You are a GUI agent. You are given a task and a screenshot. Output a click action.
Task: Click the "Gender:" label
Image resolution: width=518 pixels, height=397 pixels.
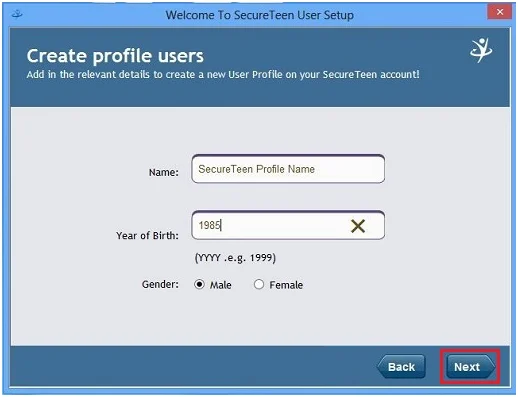pyautogui.click(x=160, y=284)
